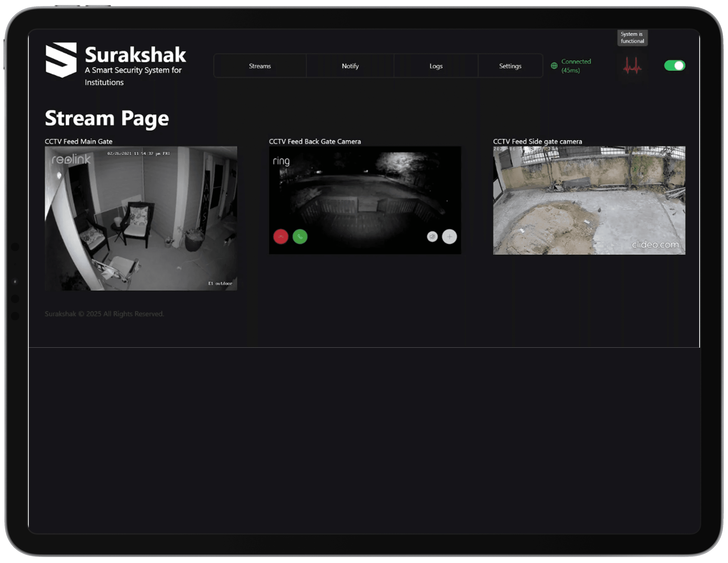This screenshot has width=728, height=563.
Task: Click the green globe connection icon
Action: tap(554, 66)
